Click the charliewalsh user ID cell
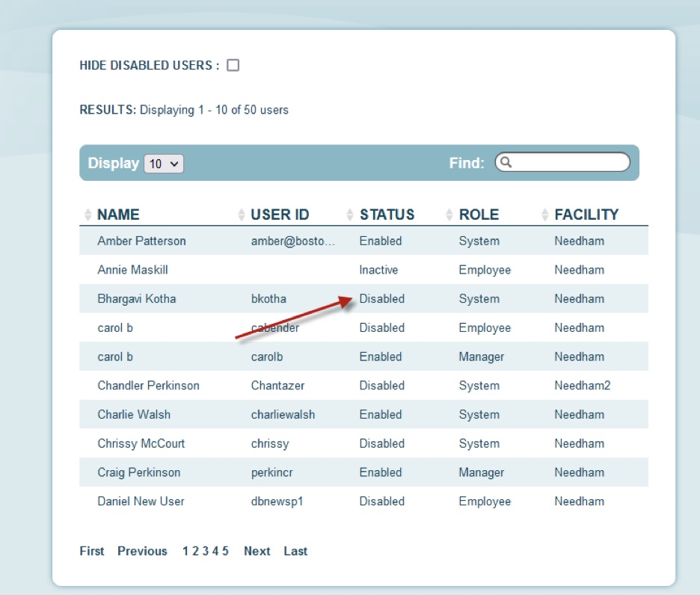Image resolution: width=700 pixels, height=595 pixels. point(283,415)
